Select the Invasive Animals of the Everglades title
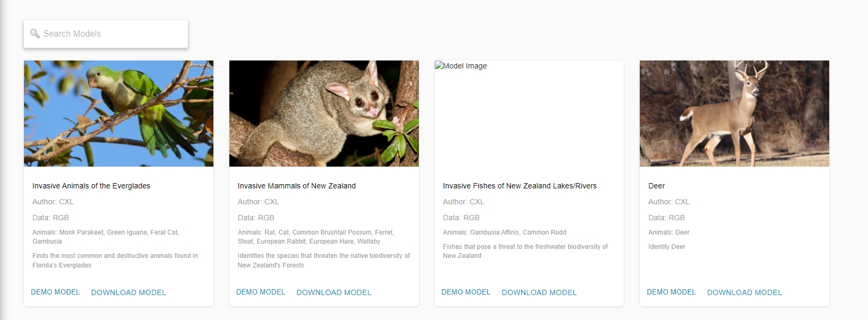The image size is (868, 320). [x=91, y=186]
